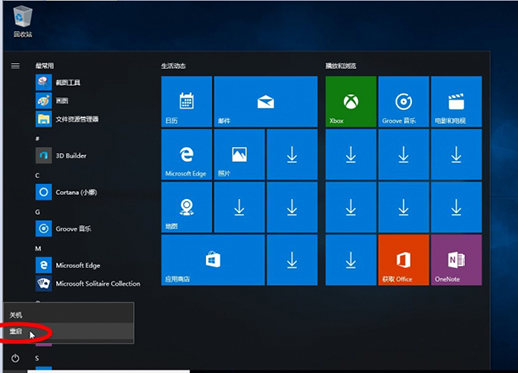518x373 pixels.
Task: Open the 邮件 (Mail) tile
Action: point(266,102)
